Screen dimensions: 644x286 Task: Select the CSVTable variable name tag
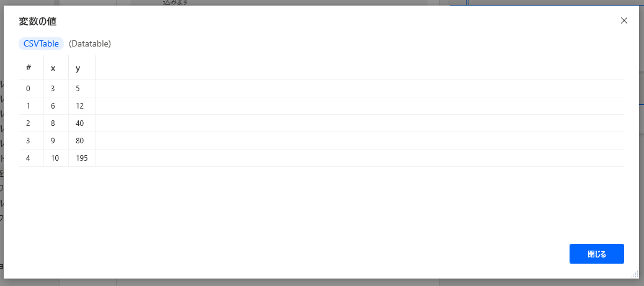coord(41,43)
